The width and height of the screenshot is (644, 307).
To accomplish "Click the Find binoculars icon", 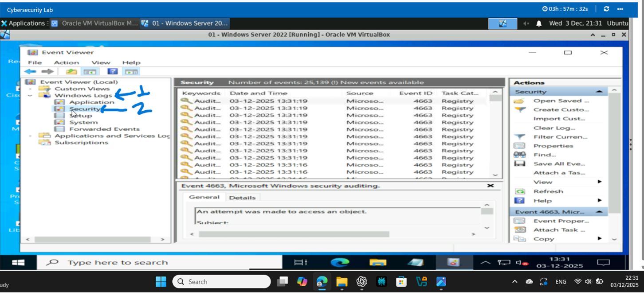I will click(x=519, y=155).
